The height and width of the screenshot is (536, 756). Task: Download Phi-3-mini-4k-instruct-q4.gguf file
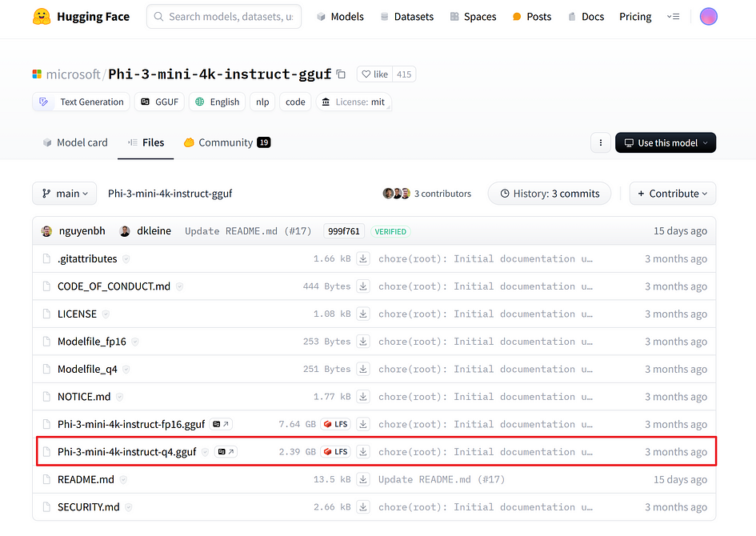(x=363, y=452)
